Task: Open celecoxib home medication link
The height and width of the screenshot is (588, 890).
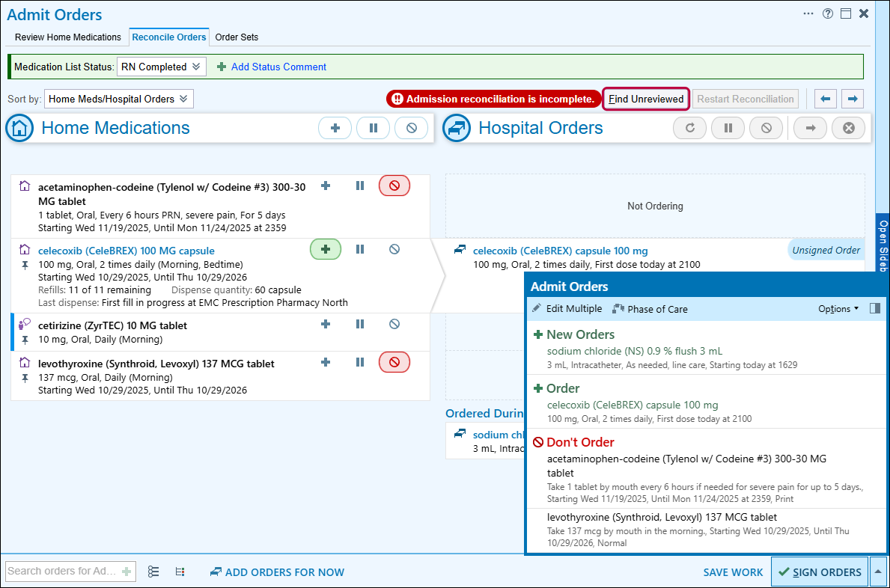Action: pyautogui.click(x=126, y=251)
